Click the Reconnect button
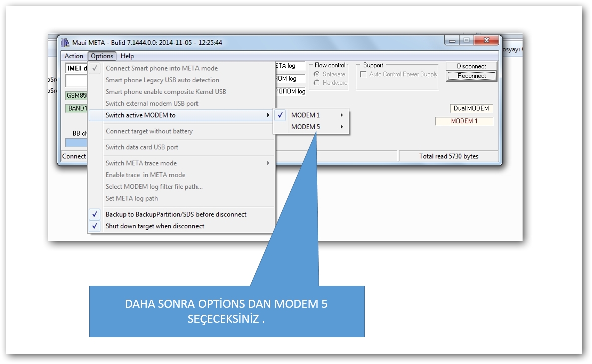Screen dimensions: 592x364 [471, 76]
